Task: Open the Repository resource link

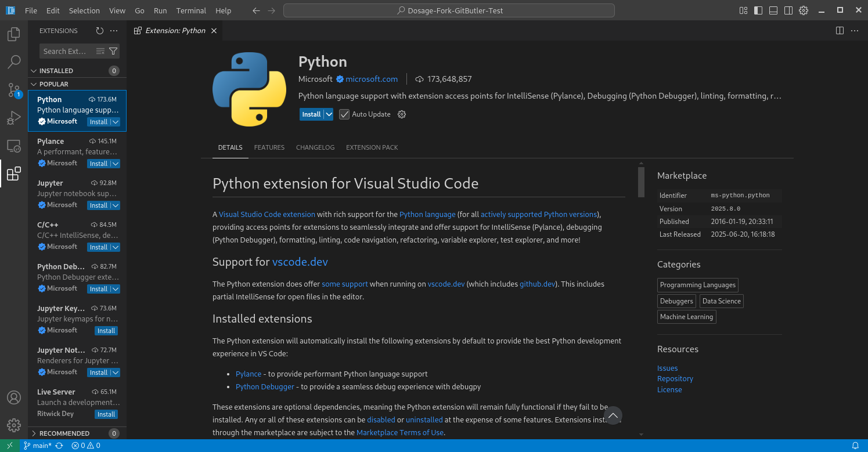Action: tap(675, 379)
